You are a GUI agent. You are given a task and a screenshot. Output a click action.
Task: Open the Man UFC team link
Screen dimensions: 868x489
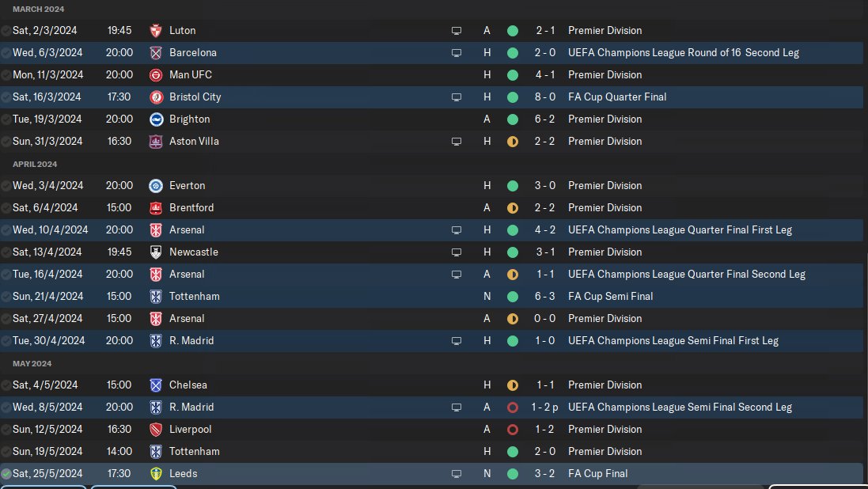click(191, 75)
